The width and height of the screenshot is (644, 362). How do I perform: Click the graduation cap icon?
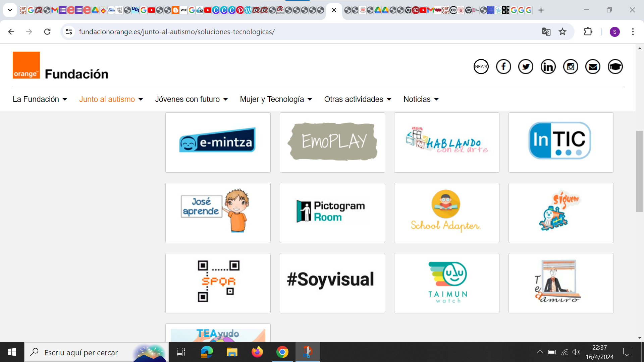615,67
